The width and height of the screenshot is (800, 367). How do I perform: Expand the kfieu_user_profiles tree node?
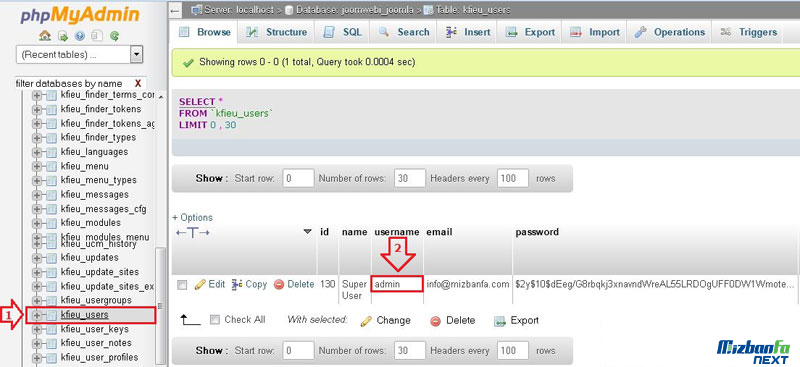tap(37, 357)
